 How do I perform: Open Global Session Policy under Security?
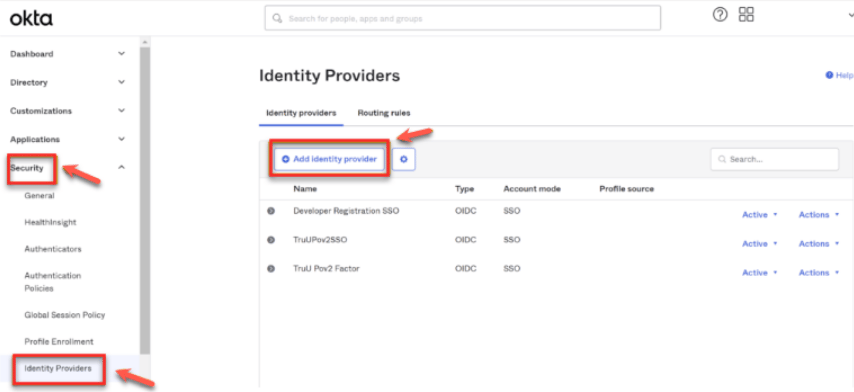(65, 315)
